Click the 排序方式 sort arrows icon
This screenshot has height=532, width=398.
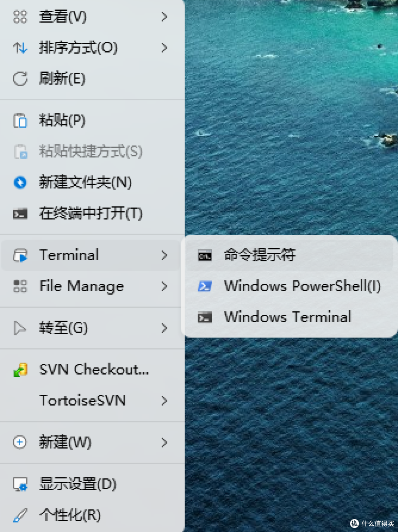[20, 47]
